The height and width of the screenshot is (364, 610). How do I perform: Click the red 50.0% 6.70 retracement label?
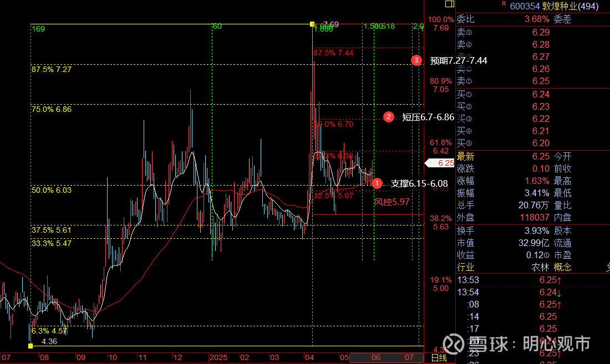click(333, 124)
